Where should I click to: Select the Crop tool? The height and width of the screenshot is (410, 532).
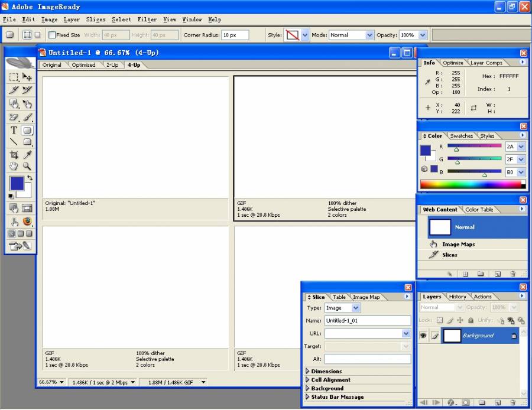pyautogui.click(x=14, y=155)
